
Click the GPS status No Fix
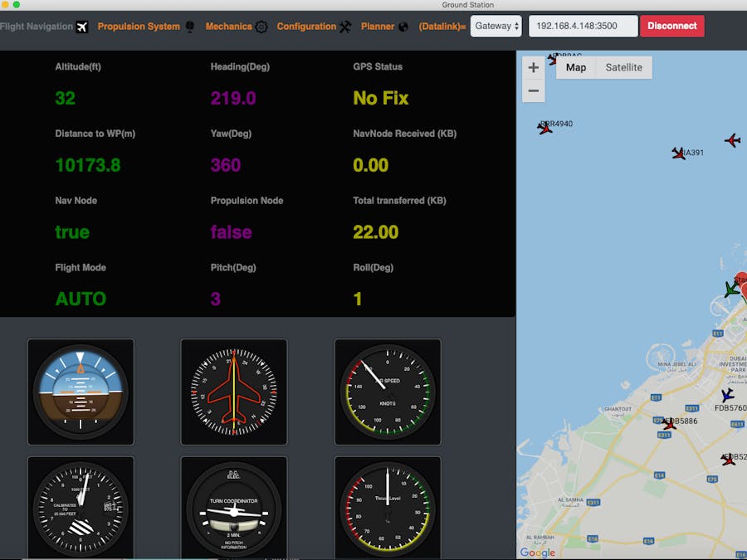[x=381, y=98]
